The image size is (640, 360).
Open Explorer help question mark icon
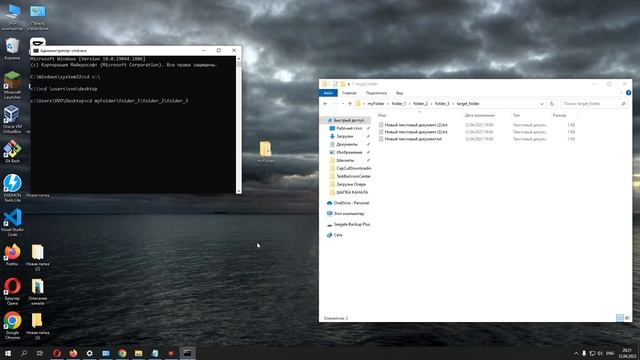point(628,93)
